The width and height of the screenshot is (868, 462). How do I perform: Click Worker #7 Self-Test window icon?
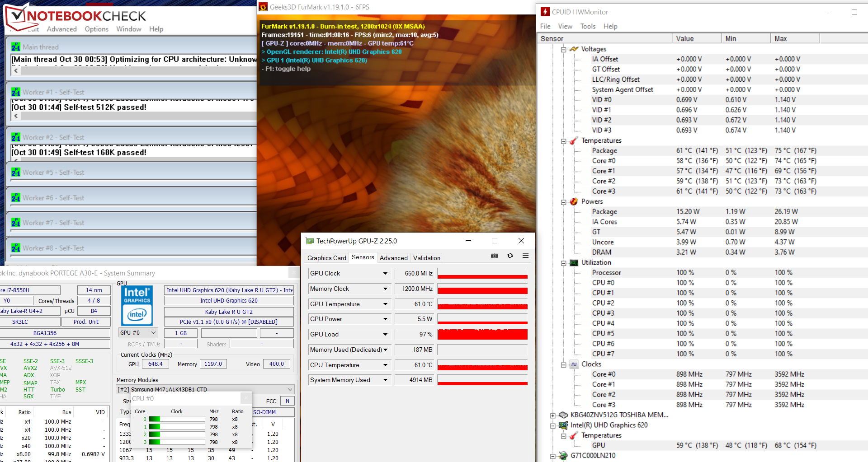tap(16, 223)
